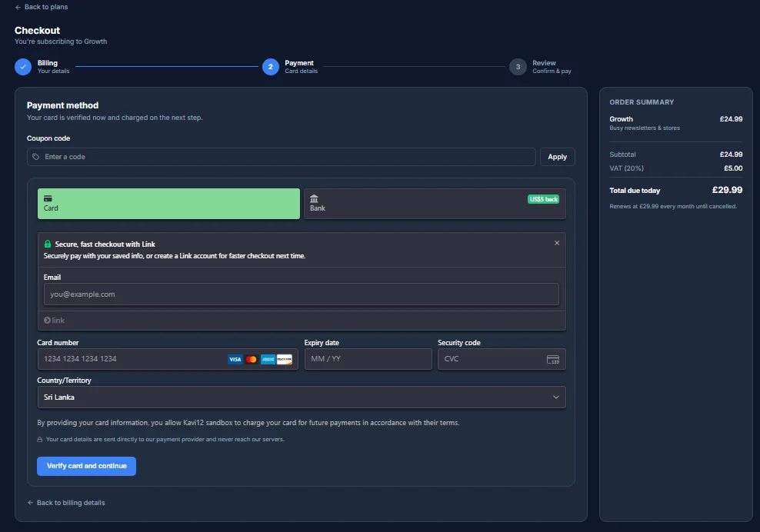
Task: Click the Checkout page title
Action: click(38, 30)
